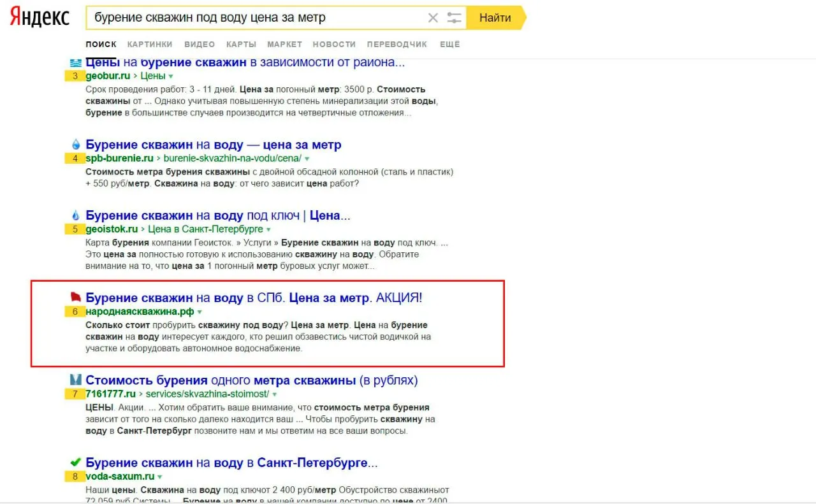The image size is (816, 504).
Task: Click inside the search query input field
Action: point(255,18)
